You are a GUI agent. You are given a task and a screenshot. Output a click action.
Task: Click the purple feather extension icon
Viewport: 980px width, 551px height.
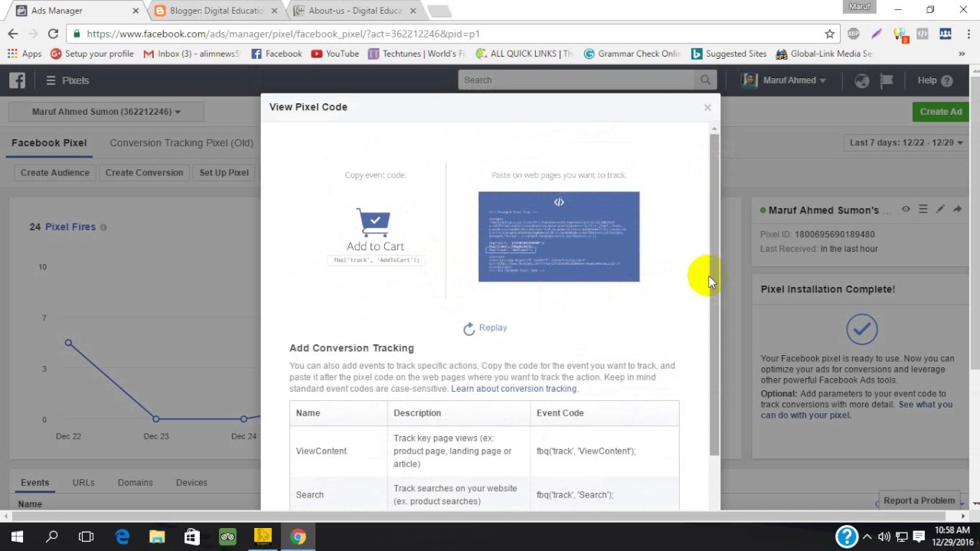point(877,34)
